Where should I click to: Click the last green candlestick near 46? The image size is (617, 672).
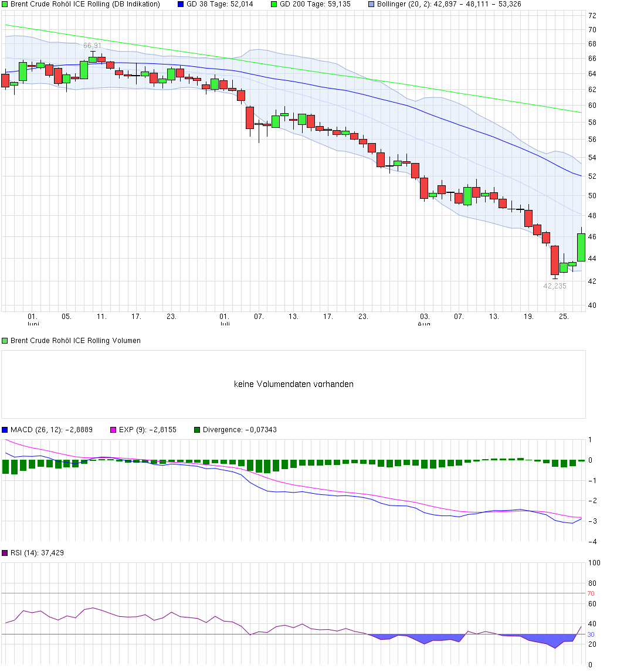[x=581, y=247]
